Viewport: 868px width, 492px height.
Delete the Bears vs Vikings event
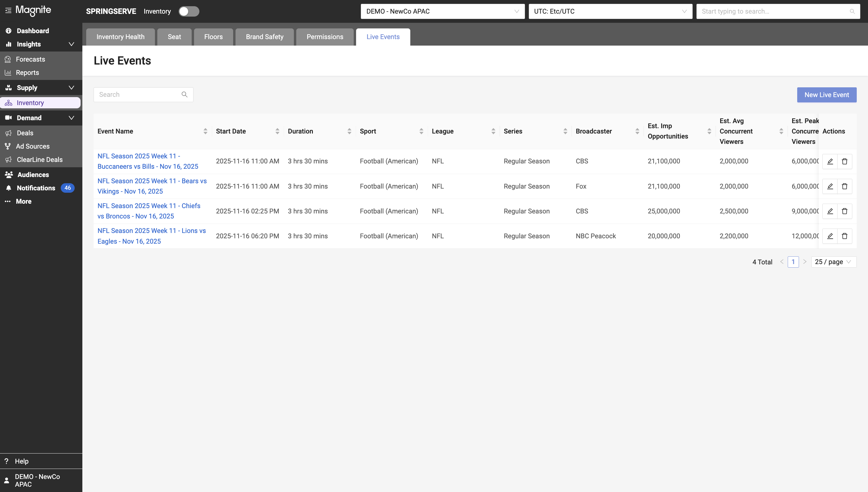coord(844,186)
